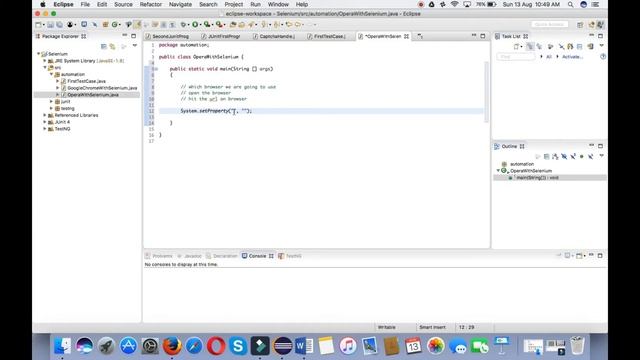The image size is (640, 360).
Task: Expand the TestNG library node
Action: point(45,129)
